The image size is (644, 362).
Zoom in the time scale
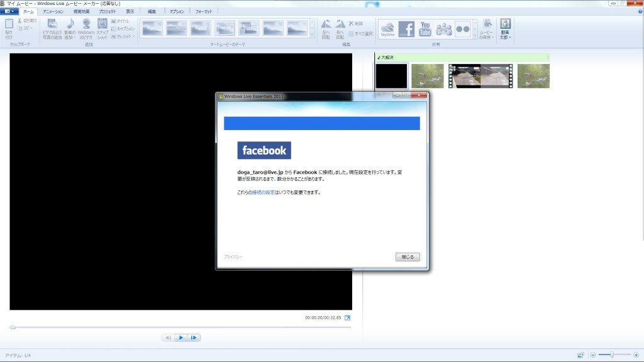[x=636, y=355]
